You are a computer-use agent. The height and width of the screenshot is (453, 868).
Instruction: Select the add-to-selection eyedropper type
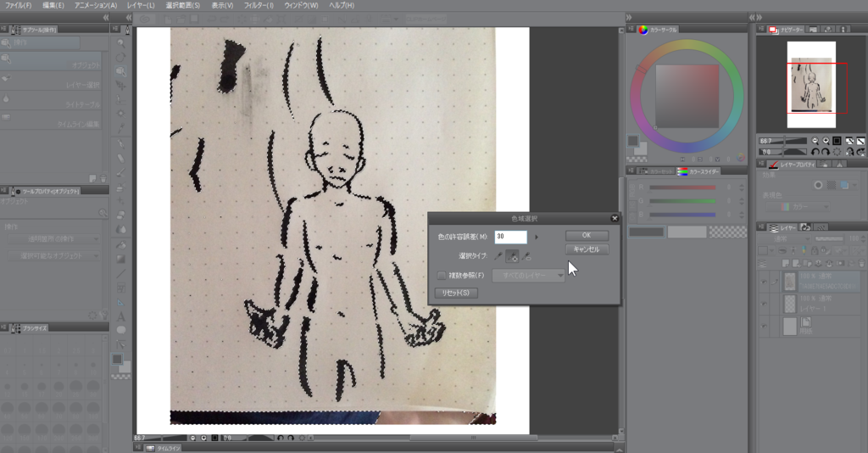[512, 256]
